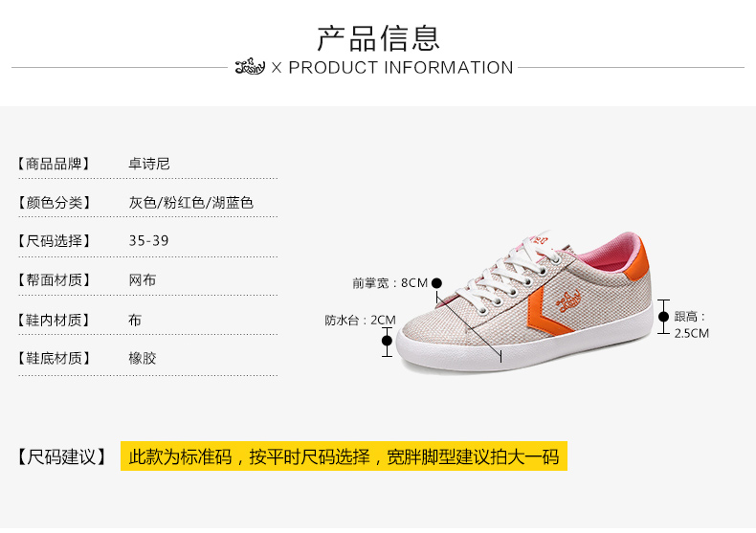This screenshot has height=533, width=756.
Task: Click the orange embroidered logo on shoe side
Action: [x=568, y=300]
